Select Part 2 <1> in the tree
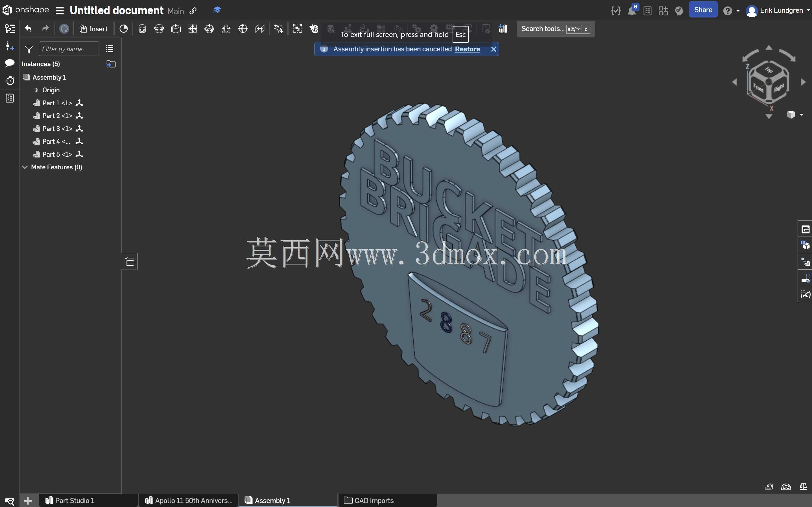 57,116
